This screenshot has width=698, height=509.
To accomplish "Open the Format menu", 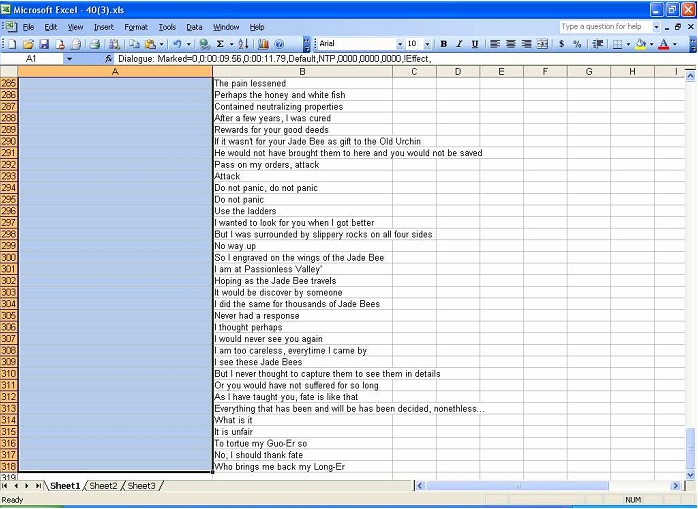I will (x=136, y=27).
